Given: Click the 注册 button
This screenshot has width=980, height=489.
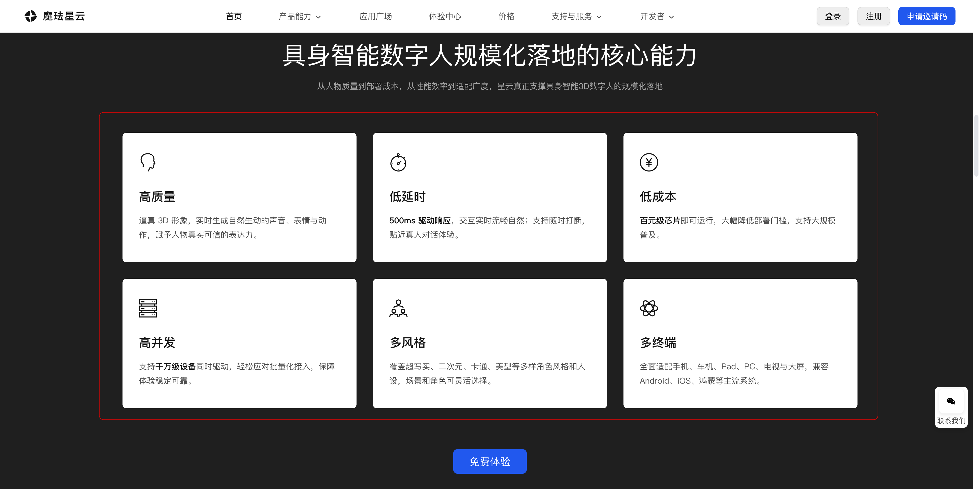Looking at the screenshot, I should tap(874, 16).
